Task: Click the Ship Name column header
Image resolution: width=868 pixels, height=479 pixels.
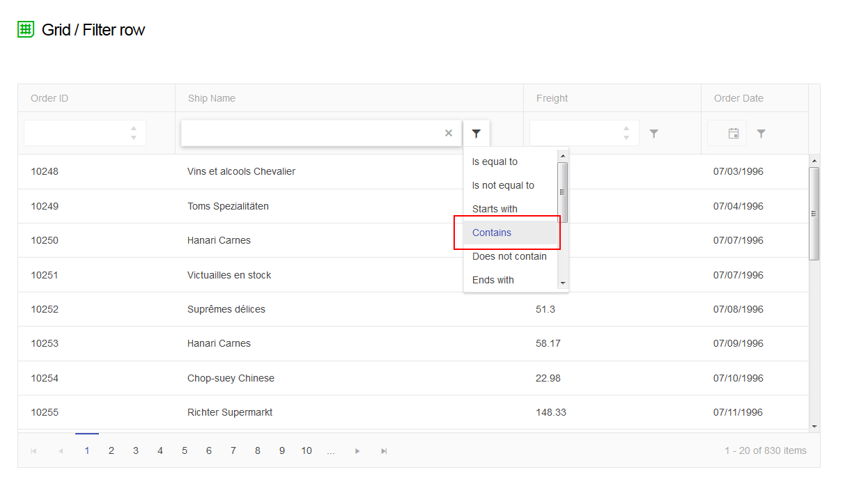Action: pyautogui.click(x=212, y=98)
